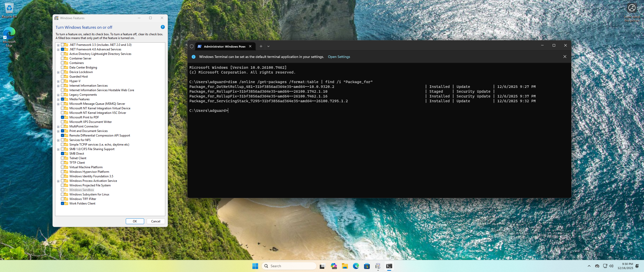Click the taskbar Search box

(289, 266)
